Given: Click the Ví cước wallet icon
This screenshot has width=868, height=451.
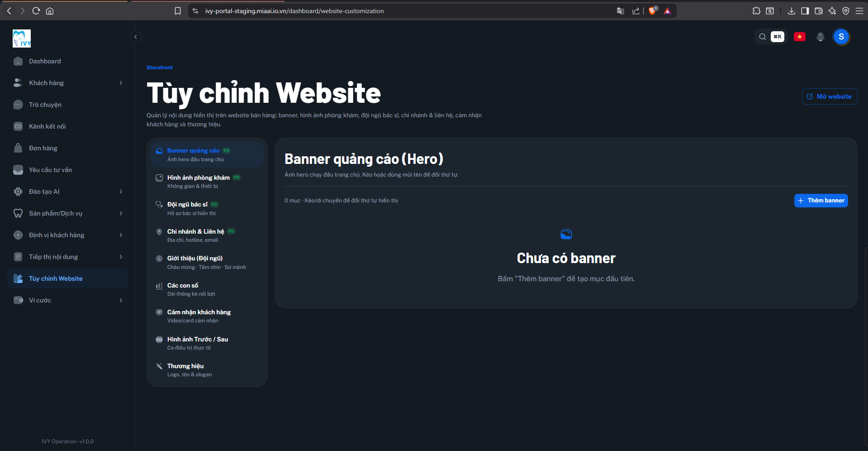Looking at the screenshot, I should 18,300.
